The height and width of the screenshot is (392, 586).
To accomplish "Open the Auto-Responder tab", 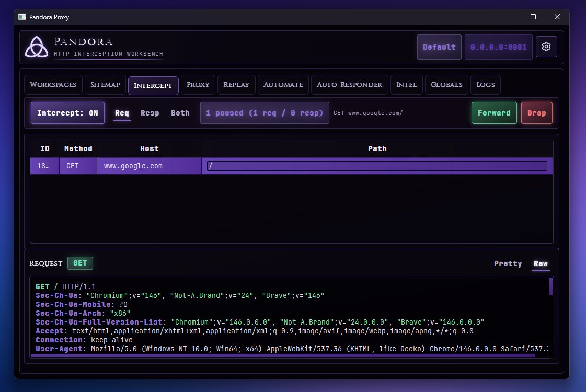I will pyautogui.click(x=349, y=85).
